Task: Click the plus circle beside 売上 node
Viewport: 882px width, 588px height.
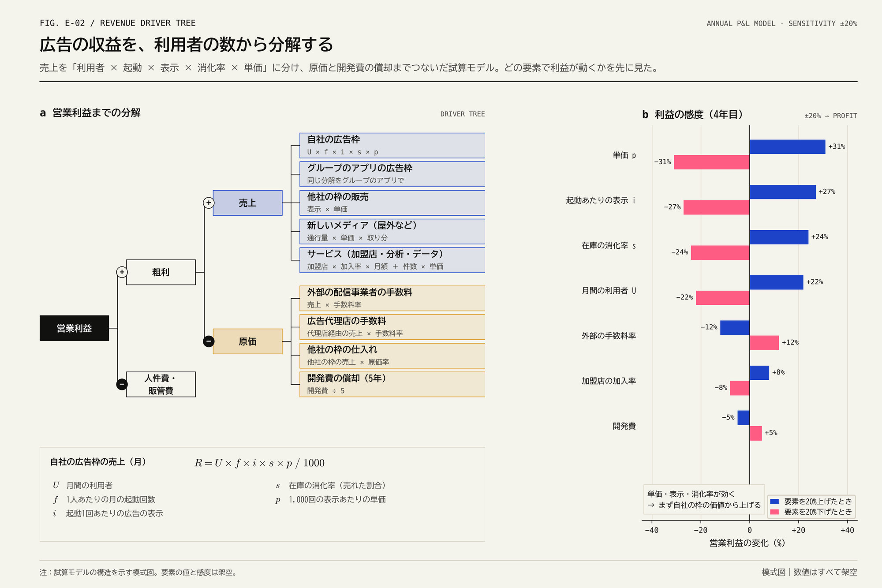Action: tap(209, 203)
